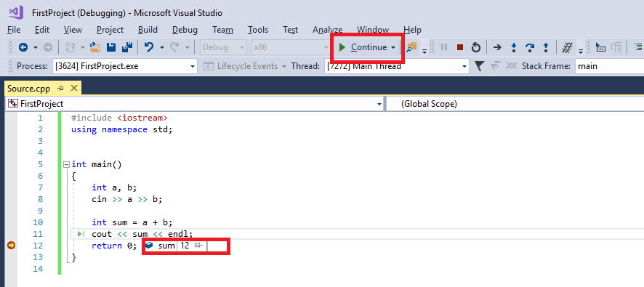Open the Project menu
644x287 pixels.
coord(110,30)
